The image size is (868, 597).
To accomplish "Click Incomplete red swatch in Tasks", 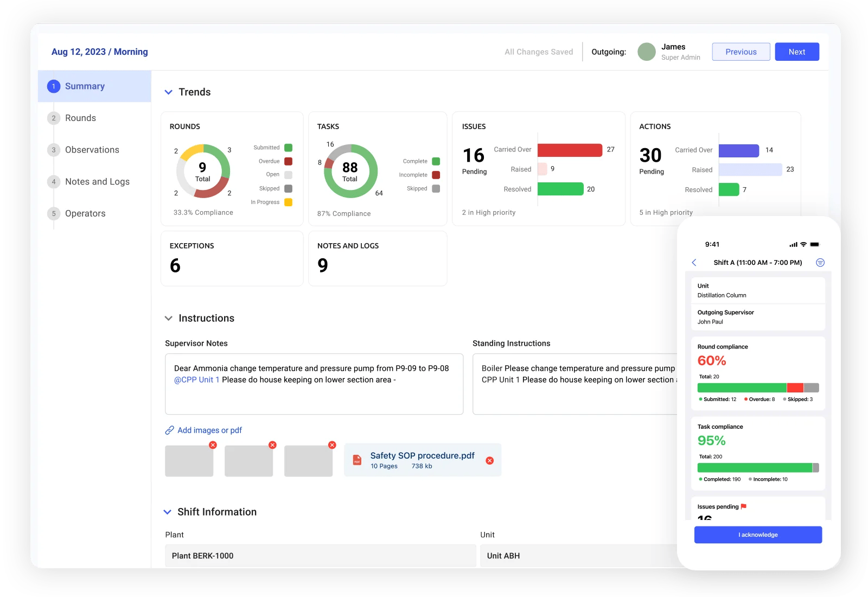I will point(436,175).
